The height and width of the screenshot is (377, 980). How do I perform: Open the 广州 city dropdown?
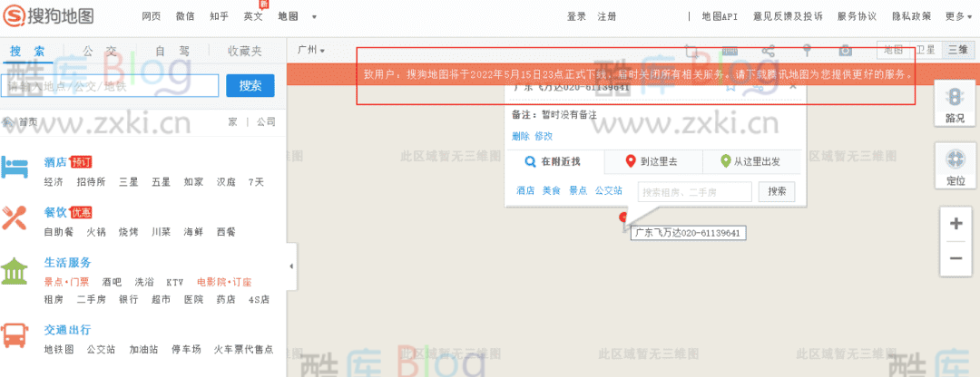[x=311, y=50]
